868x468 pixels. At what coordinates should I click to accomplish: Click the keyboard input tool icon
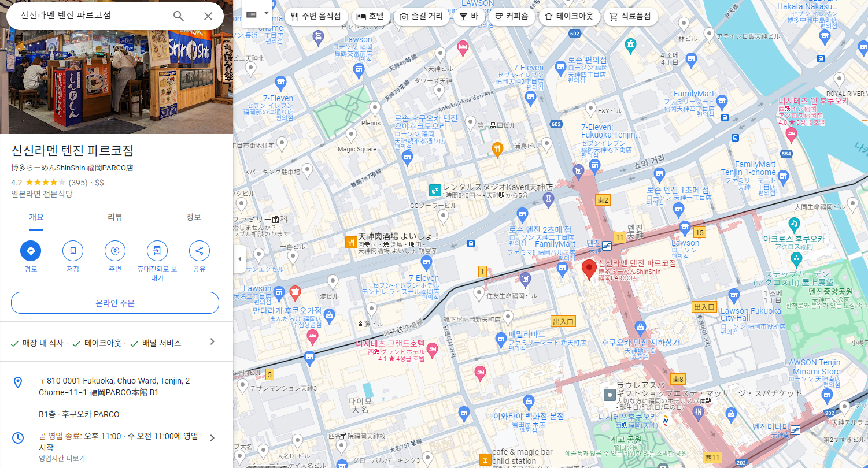click(251, 14)
